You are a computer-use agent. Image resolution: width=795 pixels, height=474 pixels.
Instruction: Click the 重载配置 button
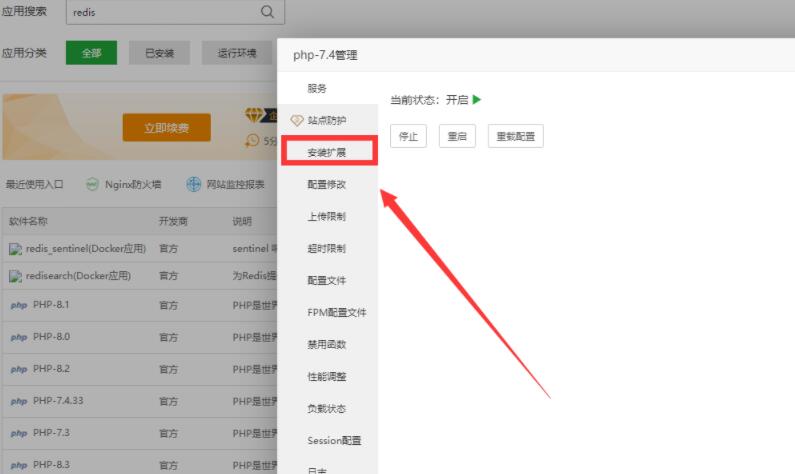515,137
